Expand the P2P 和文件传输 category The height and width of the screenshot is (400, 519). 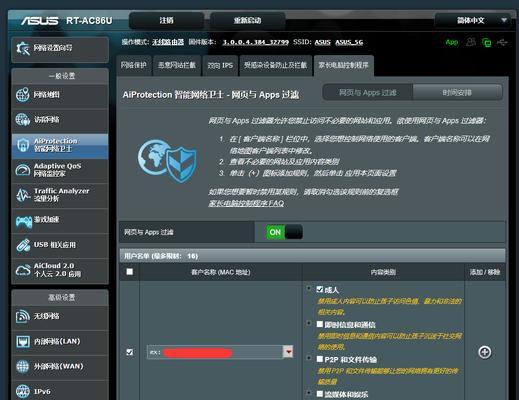coord(309,358)
